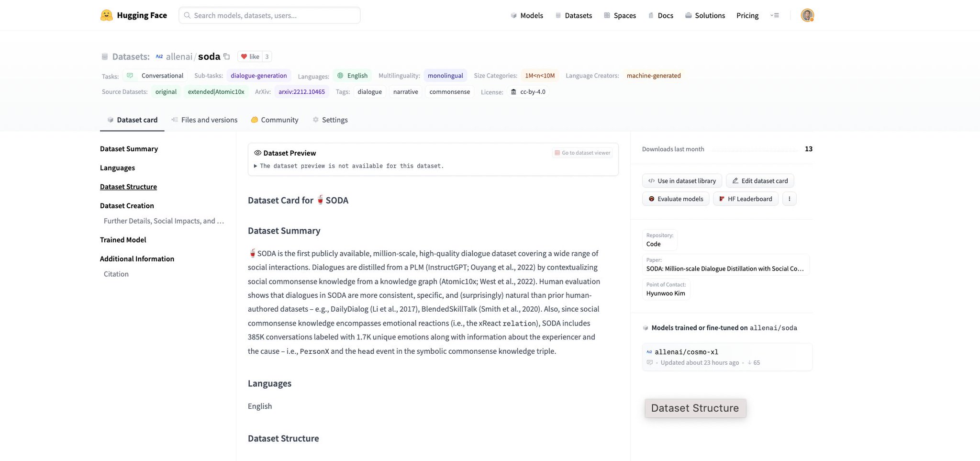Jump to Trained Model in the sidebar
The height and width of the screenshot is (461, 980).
pos(123,239)
